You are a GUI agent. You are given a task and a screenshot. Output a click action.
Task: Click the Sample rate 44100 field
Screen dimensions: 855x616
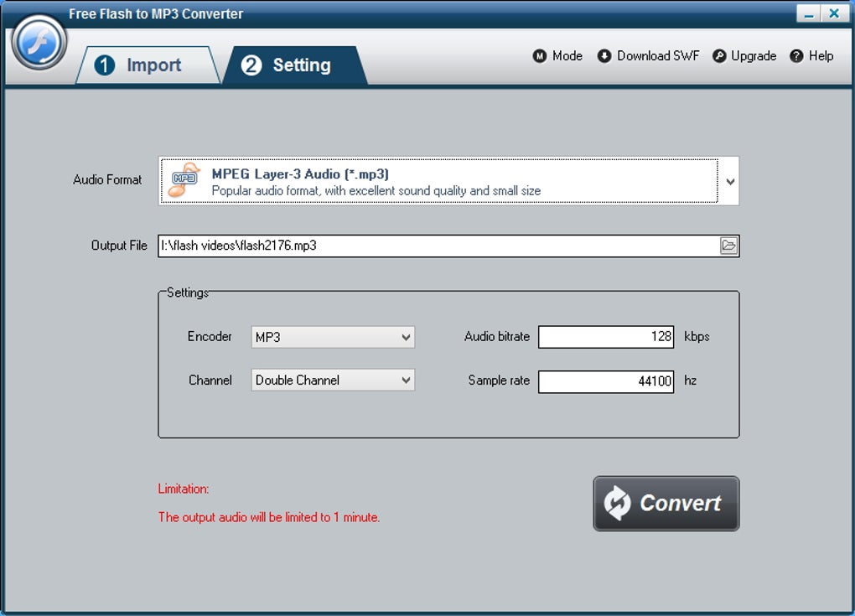click(606, 381)
